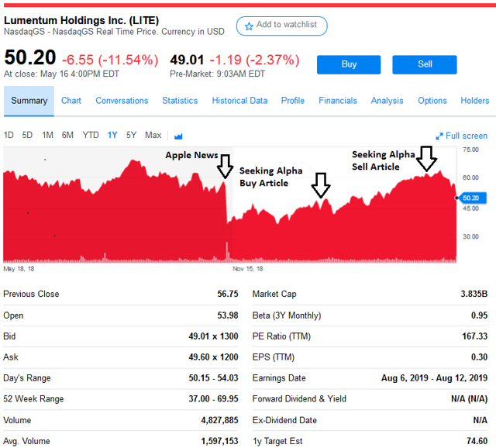The height and width of the screenshot is (448, 496).
Task: Click the 50.20 current price marker on chart
Action: (x=474, y=198)
